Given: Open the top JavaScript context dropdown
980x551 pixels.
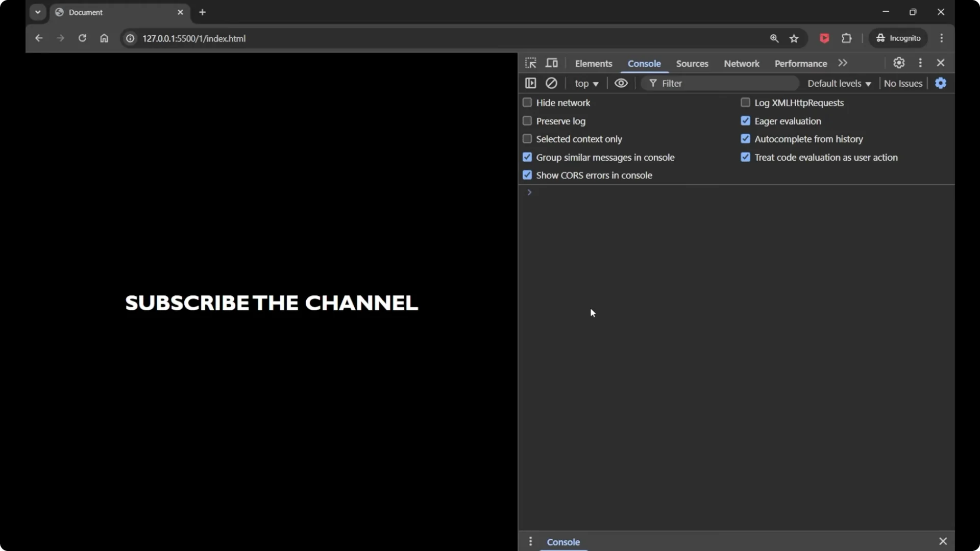Looking at the screenshot, I should (586, 83).
